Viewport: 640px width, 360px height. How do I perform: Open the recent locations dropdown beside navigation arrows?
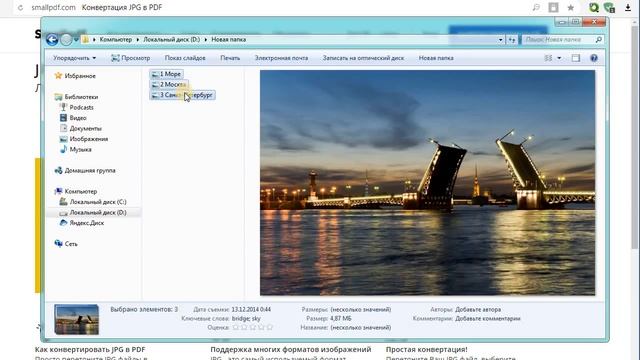pos(76,40)
